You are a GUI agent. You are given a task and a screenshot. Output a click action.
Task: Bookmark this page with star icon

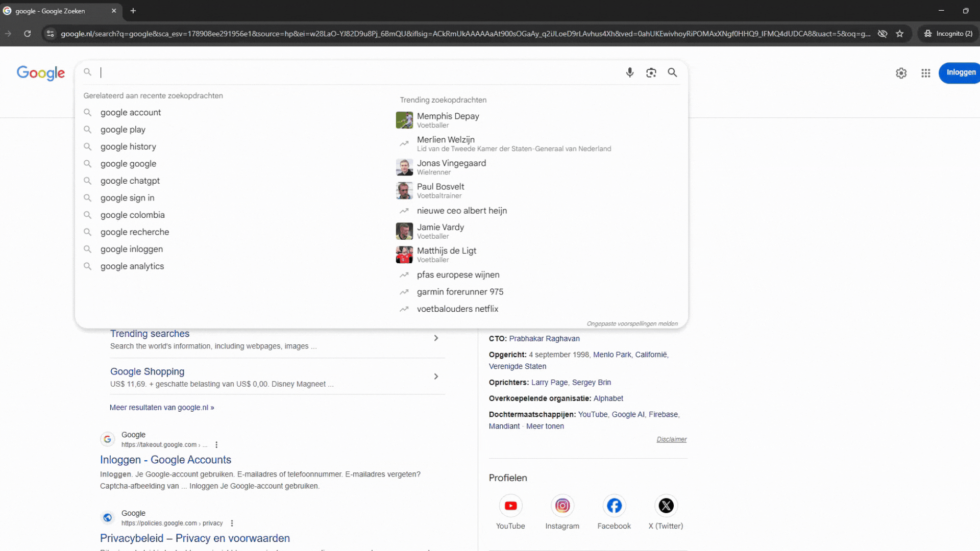coord(900,34)
